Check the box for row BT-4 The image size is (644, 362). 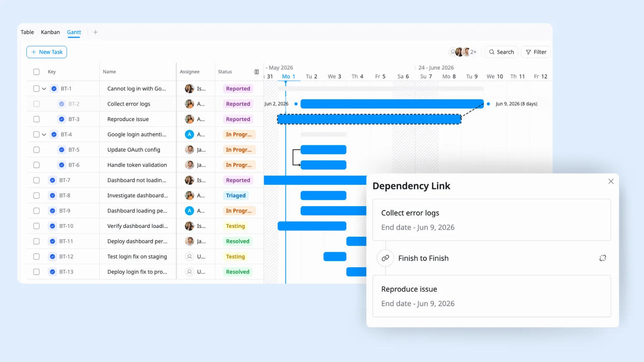36,134
